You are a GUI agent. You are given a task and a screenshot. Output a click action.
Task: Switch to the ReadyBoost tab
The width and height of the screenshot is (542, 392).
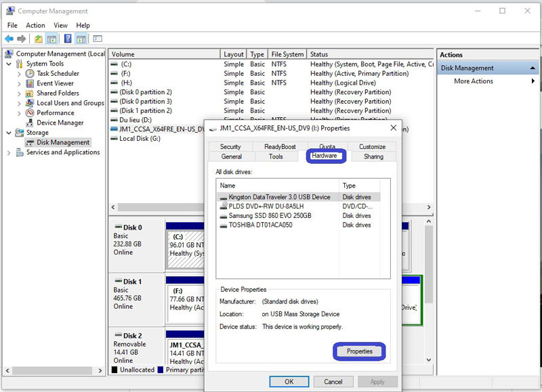coord(280,146)
